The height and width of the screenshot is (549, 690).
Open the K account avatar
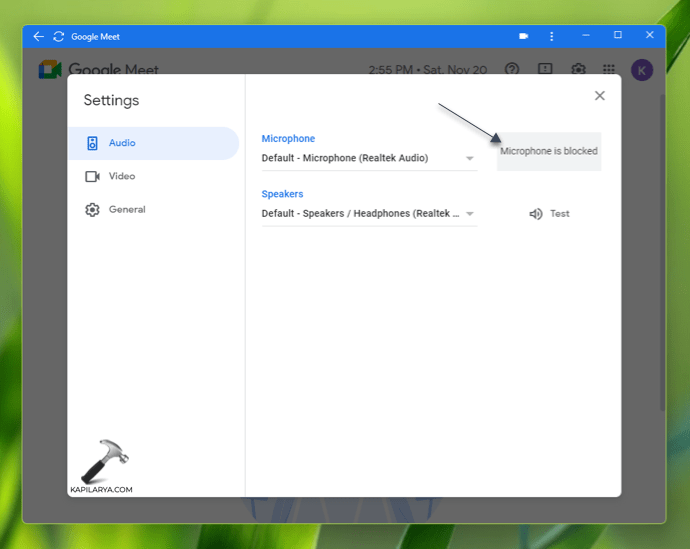click(642, 70)
